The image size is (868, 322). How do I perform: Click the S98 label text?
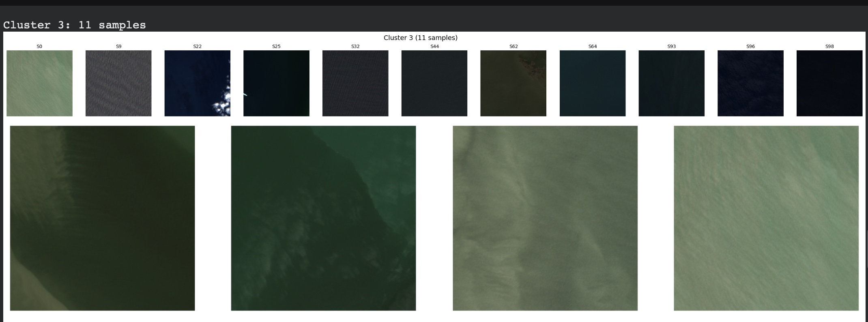829,47
